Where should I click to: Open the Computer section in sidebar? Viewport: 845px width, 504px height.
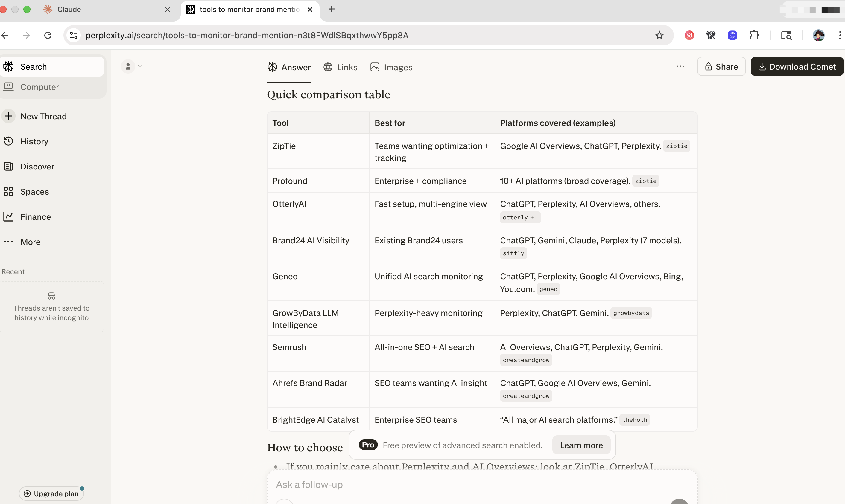tap(39, 87)
